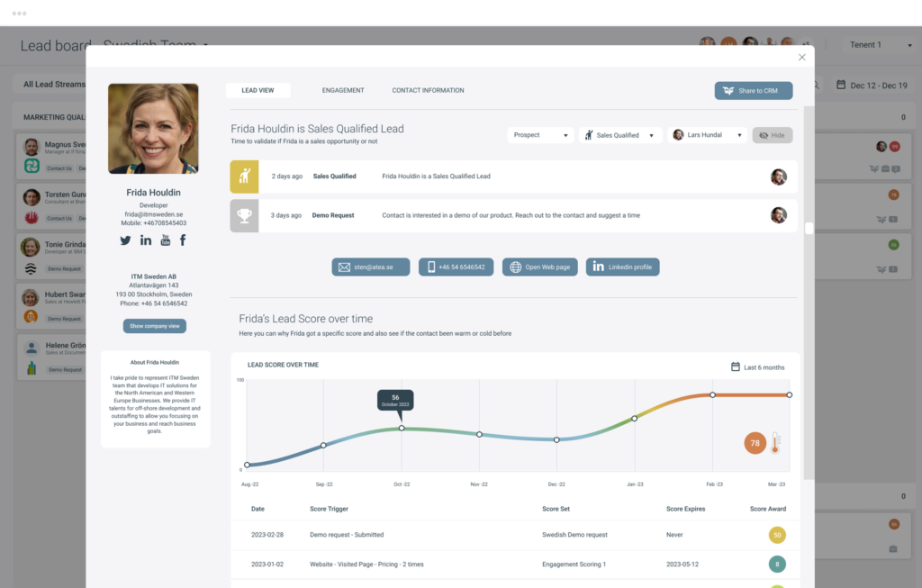Open the Contact Information tab
The height and width of the screenshot is (588, 922).
coord(428,90)
